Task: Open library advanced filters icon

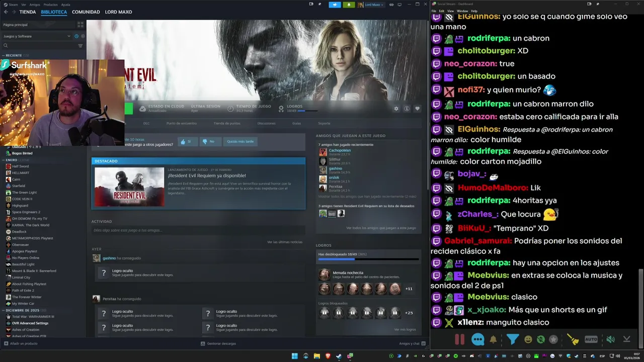Action: (80, 46)
